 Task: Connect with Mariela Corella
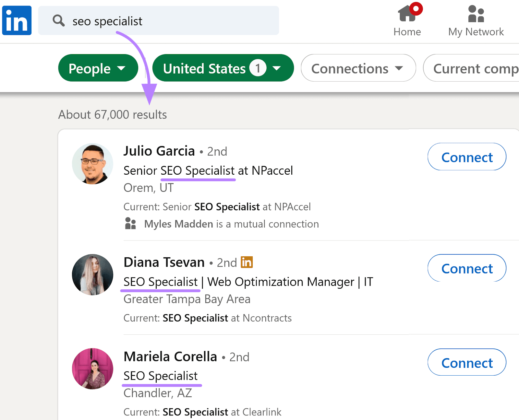[x=466, y=363]
